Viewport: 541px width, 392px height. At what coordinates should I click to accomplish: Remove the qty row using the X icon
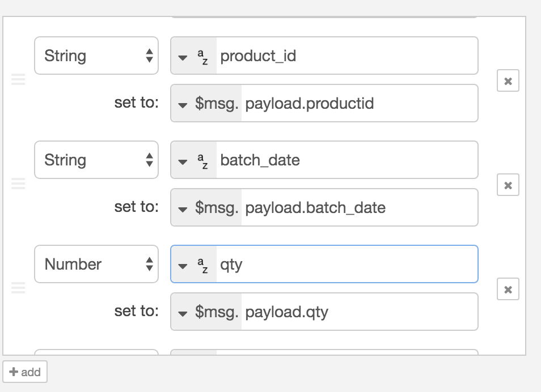pyautogui.click(x=508, y=289)
